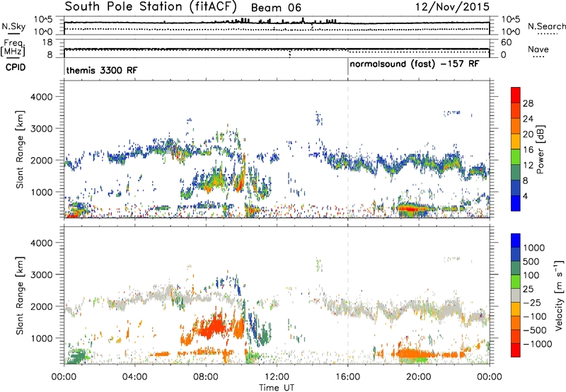Click the 'Slant Range [km]' label of the velocity panel
Viewport: 566px width, 392px height.
click(20, 296)
